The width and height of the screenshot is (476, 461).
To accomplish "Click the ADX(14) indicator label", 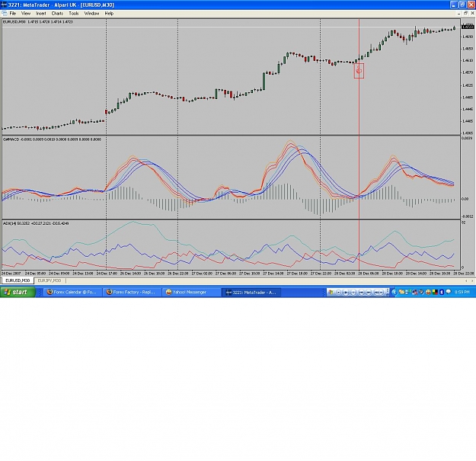I will pos(36,223).
